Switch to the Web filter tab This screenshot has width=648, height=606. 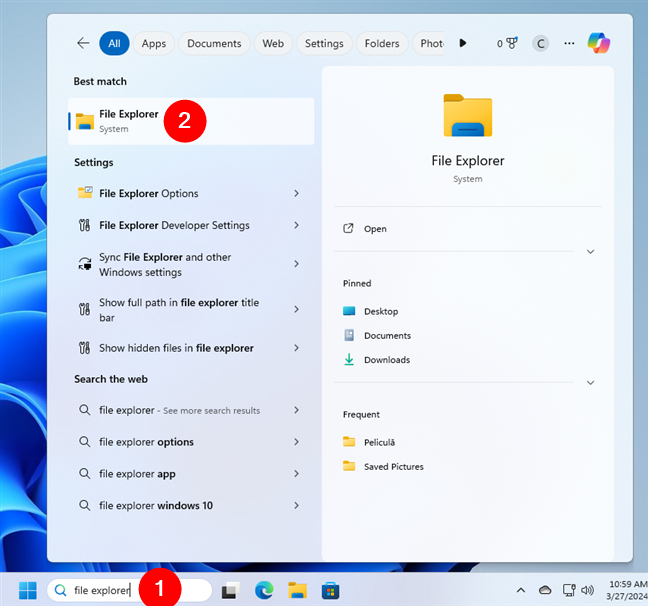[x=273, y=43]
